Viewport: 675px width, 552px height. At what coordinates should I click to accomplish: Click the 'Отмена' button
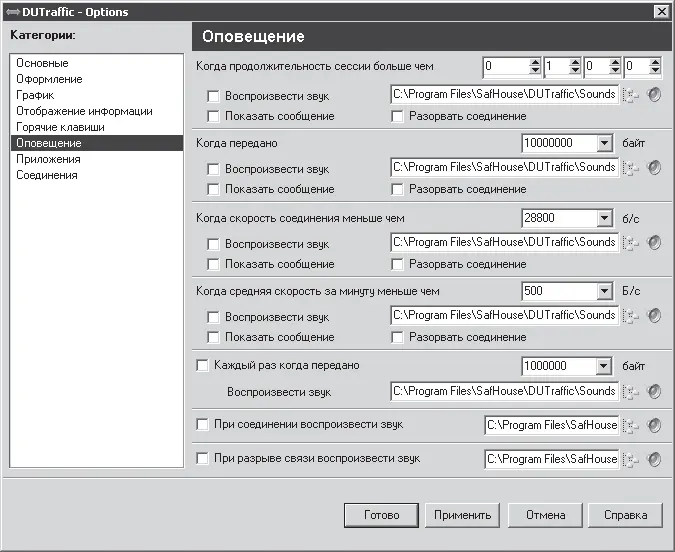point(545,515)
